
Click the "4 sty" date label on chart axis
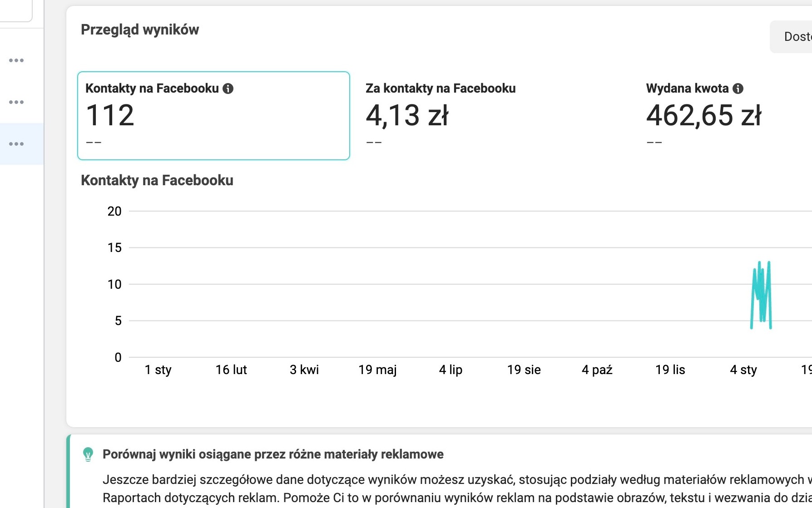743,370
